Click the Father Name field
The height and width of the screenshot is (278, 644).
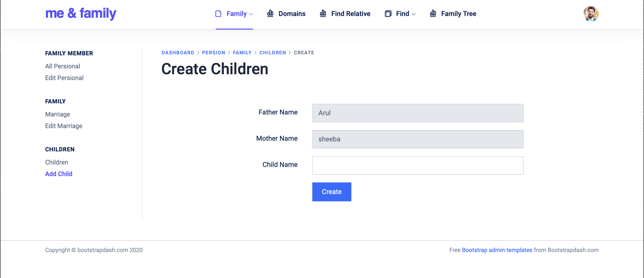[417, 113]
